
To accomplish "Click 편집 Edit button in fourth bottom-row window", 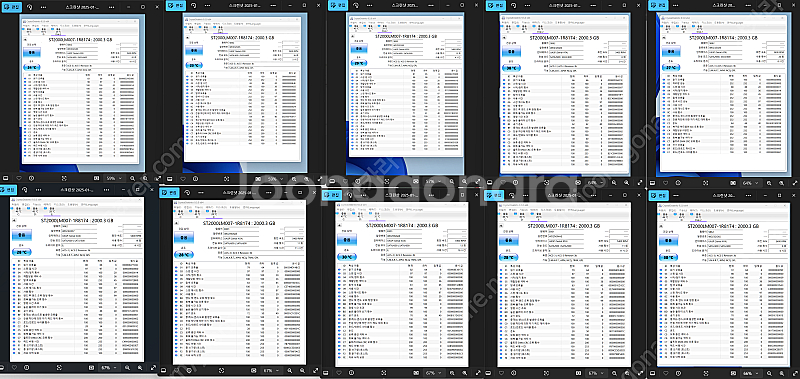I will [494, 195].
